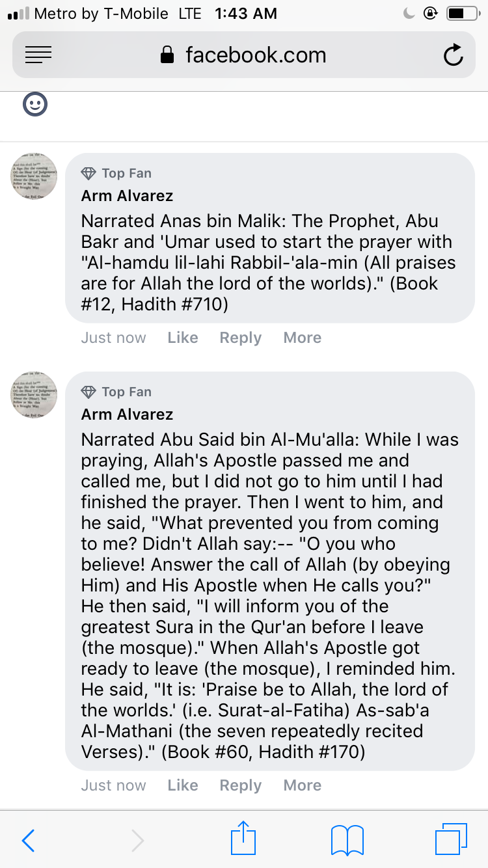Image resolution: width=488 pixels, height=868 pixels.
Task: Tap the Top Fan diamond badge on first comment
Action: 88,173
